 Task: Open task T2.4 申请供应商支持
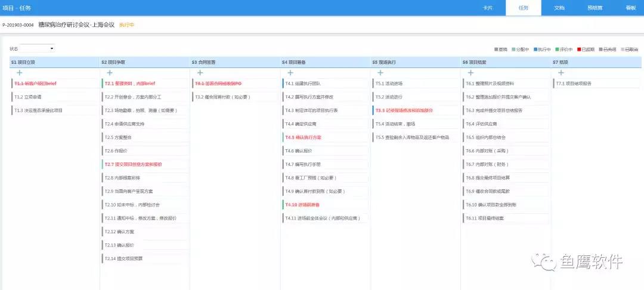125,124
